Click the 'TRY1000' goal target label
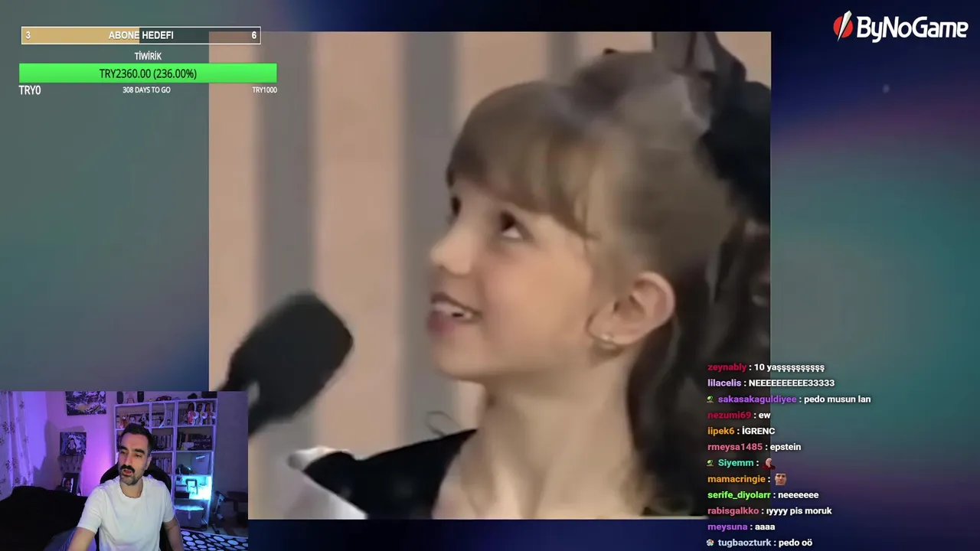This screenshot has height=551, width=980. (264, 90)
